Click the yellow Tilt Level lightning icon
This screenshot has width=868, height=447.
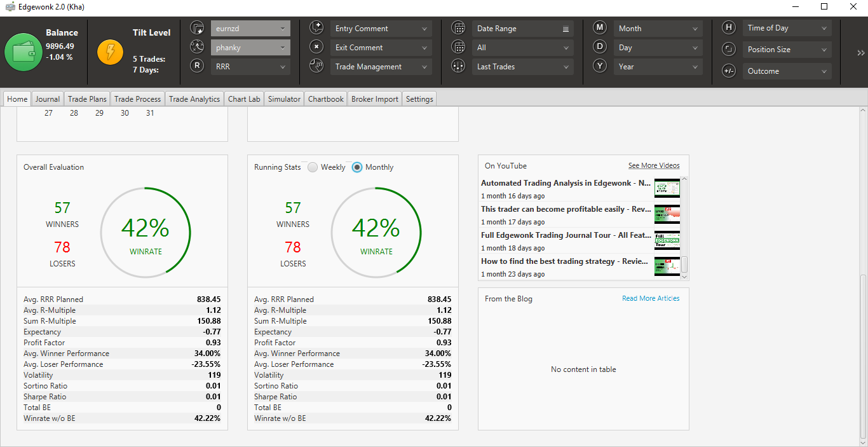[111, 52]
